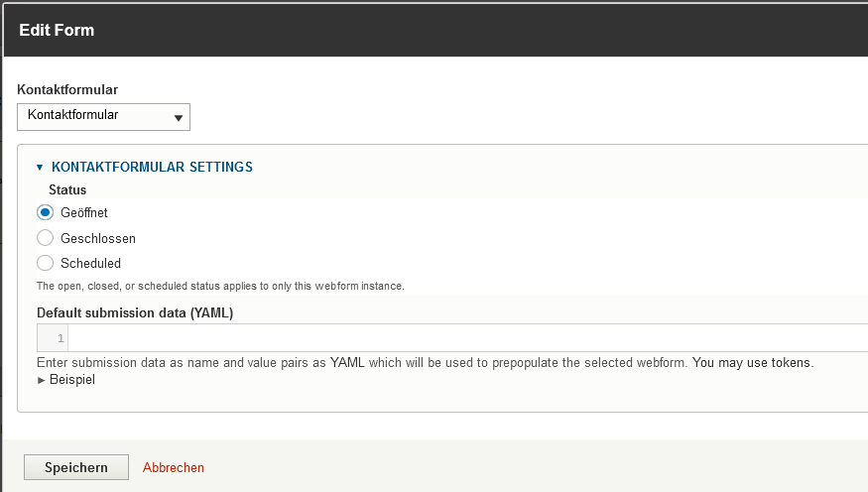The height and width of the screenshot is (492, 868).
Task: Click the Status group label
Action: tap(67, 189)
